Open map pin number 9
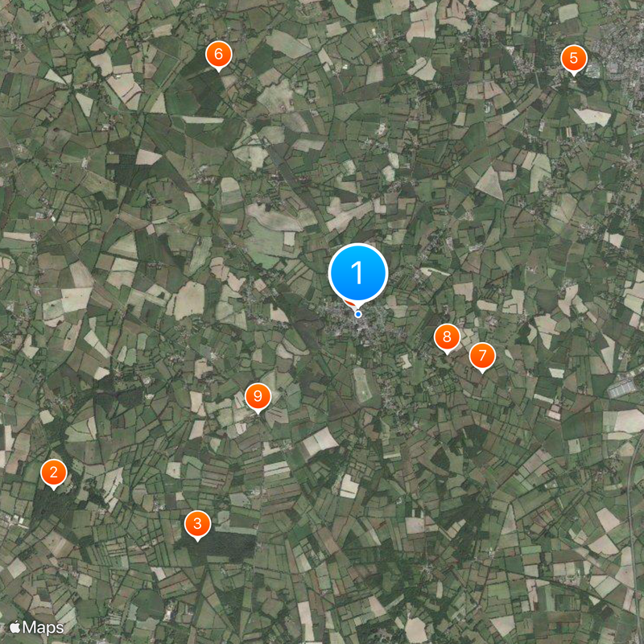Image resolution: width=644 pixels, height=644 pixels. (x=258, y=396)
